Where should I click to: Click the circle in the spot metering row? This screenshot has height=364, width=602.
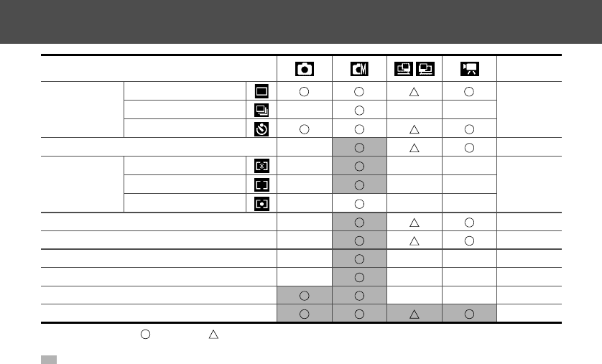point(359,204)
